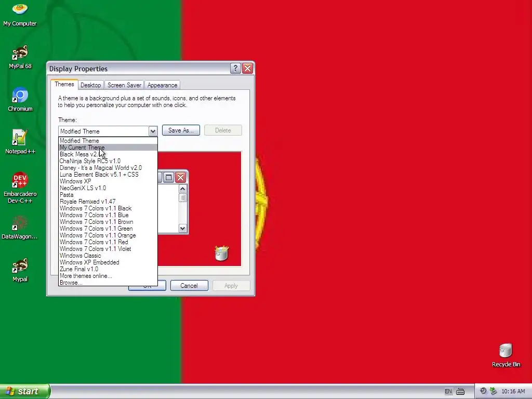Select the MyPal 68 shortcut
The height and width of the screenshot is (399, 532).
(x=20, y=57)
